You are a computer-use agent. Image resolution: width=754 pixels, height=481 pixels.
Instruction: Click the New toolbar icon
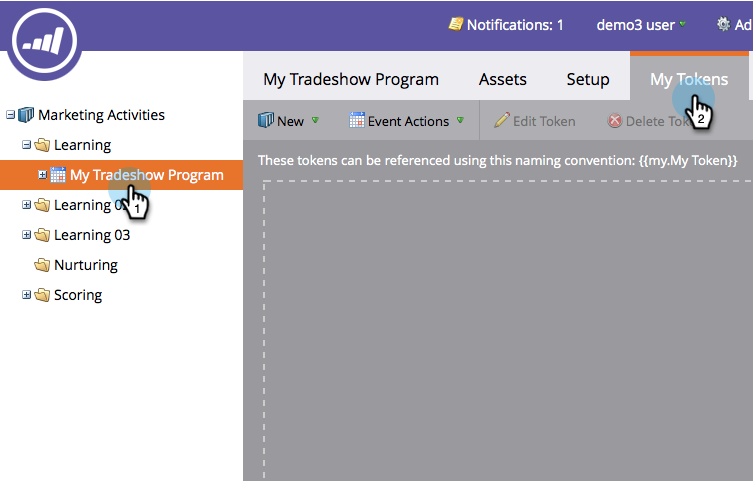click(266, 121)
